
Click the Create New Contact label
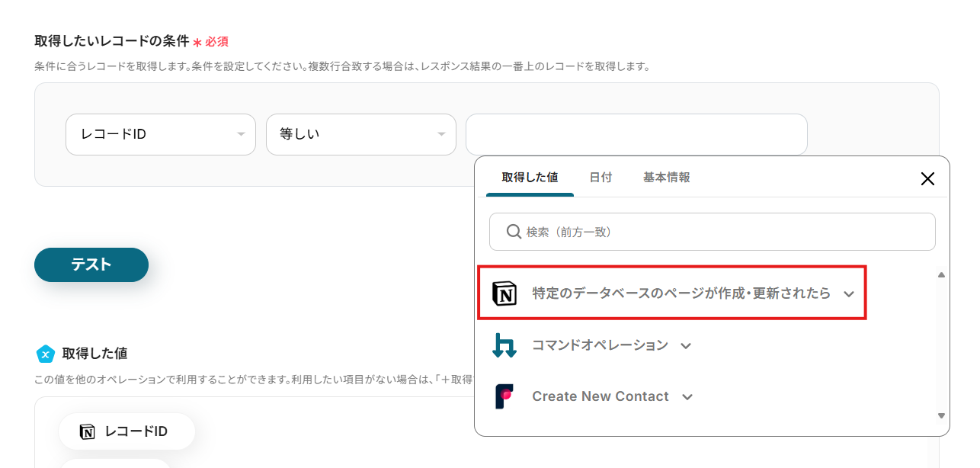[x=600, y=396]
